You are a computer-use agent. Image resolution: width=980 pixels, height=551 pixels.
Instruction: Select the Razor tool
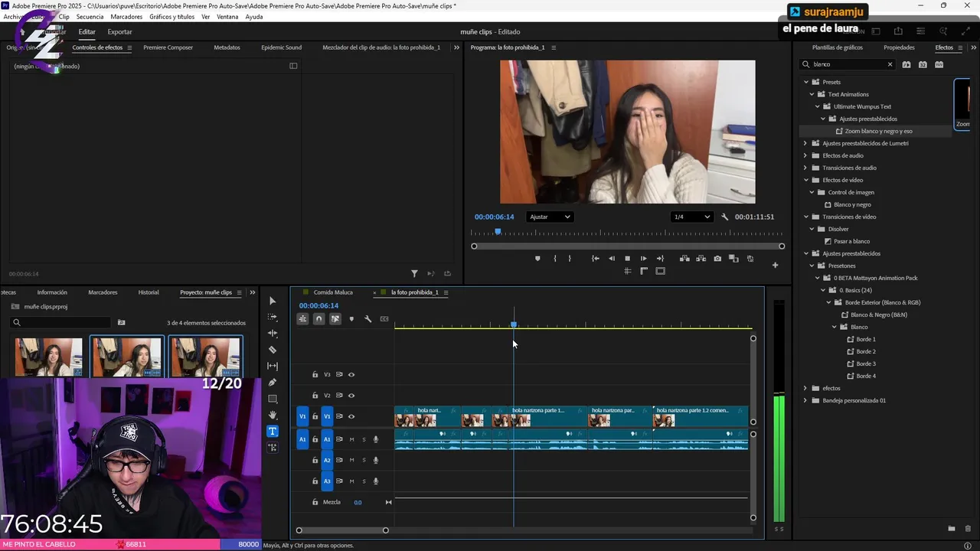(x=273, y=350)
